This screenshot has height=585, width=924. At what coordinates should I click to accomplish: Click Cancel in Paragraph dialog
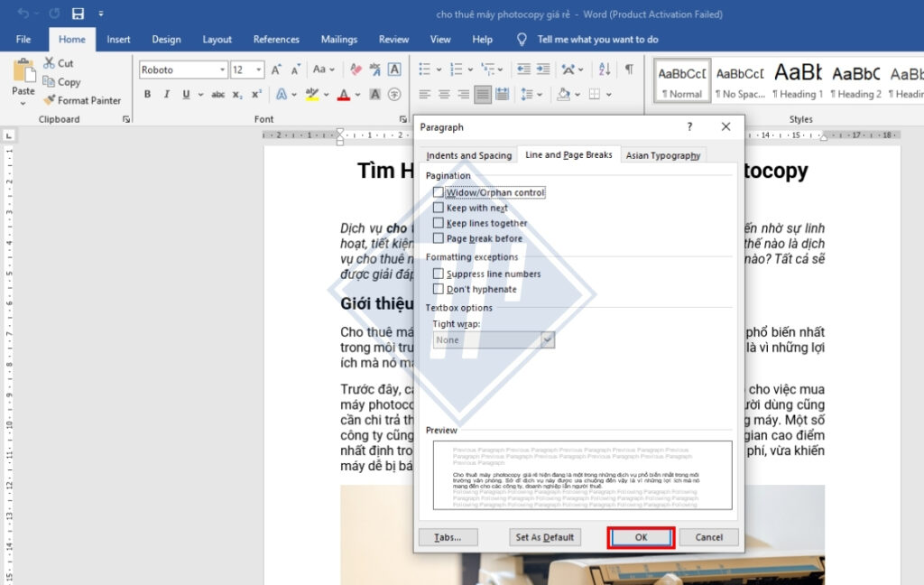tap(709, 537)
